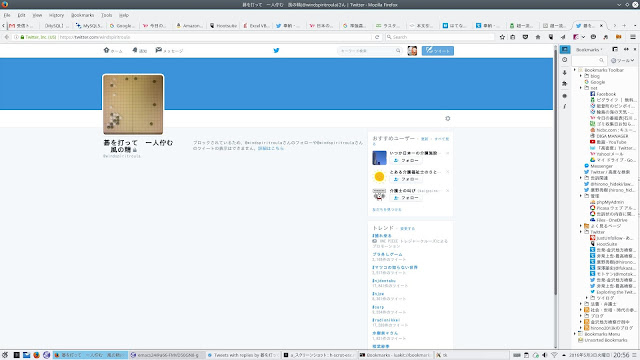Viewport: 640px width, 360px height.
Task: Open the #corp trending hashtag
Action: [378, 307]
